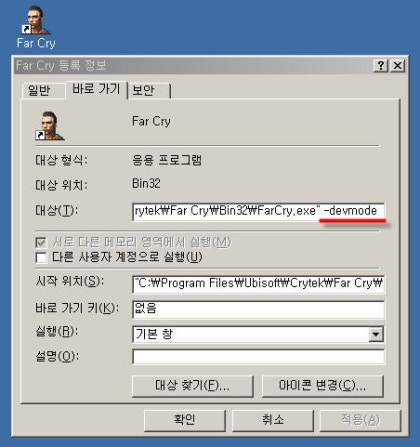
Task: Toggle 서로 다른 메모리 영역에서 실행 checkbox
Action: tap(41, 242)
